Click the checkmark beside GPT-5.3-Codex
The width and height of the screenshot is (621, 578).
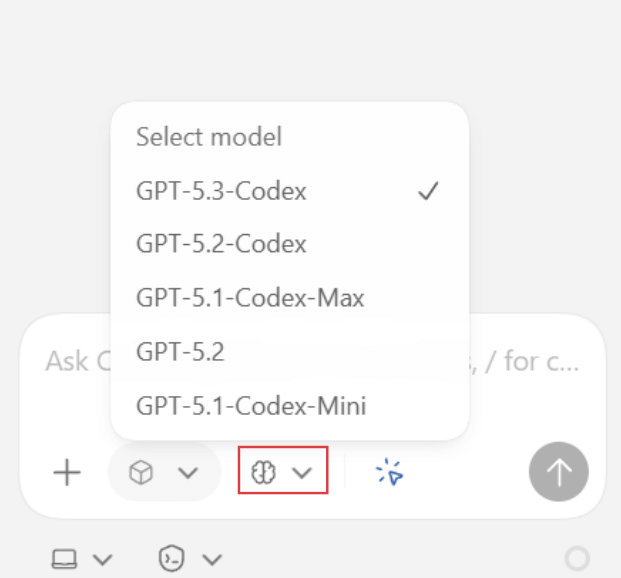click(428, 191)
